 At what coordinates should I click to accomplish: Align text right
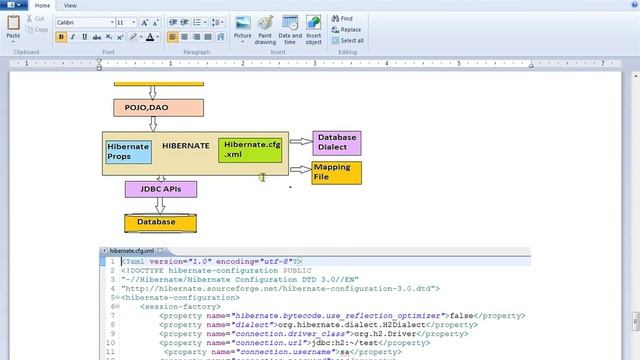pos(196,37)
